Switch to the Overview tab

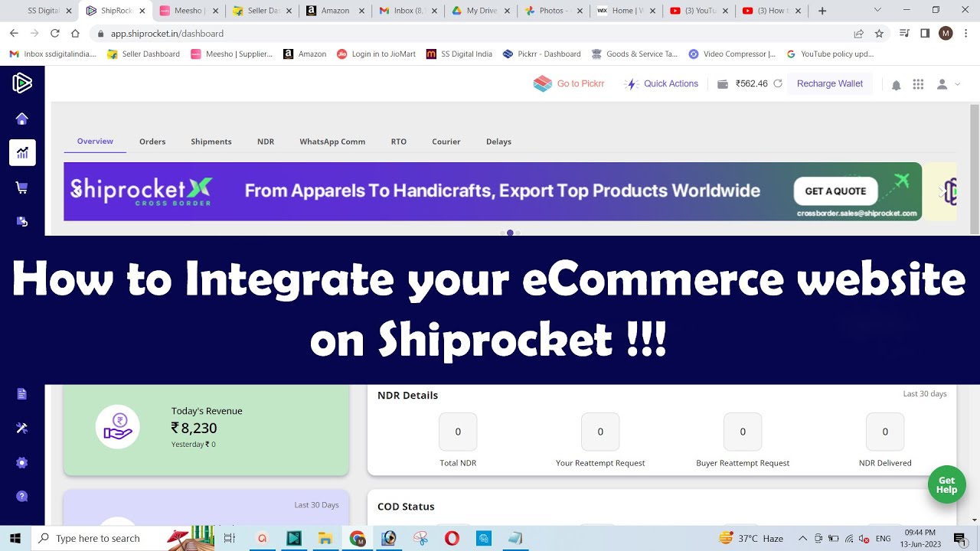coord(95,141)
